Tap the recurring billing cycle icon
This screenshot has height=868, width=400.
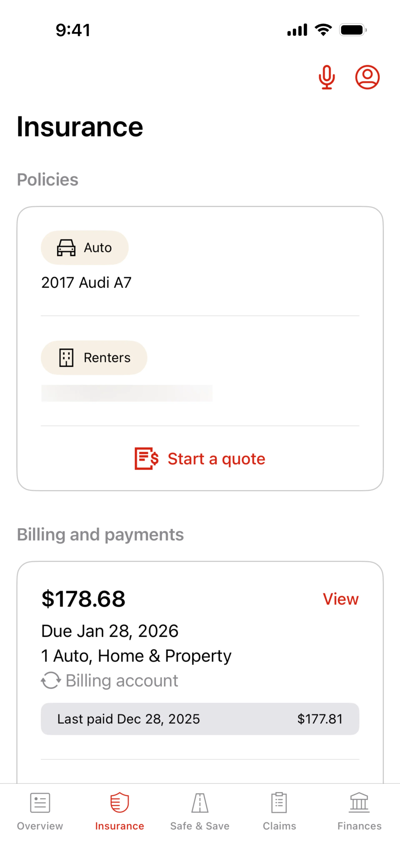click(x=51, y=680)
